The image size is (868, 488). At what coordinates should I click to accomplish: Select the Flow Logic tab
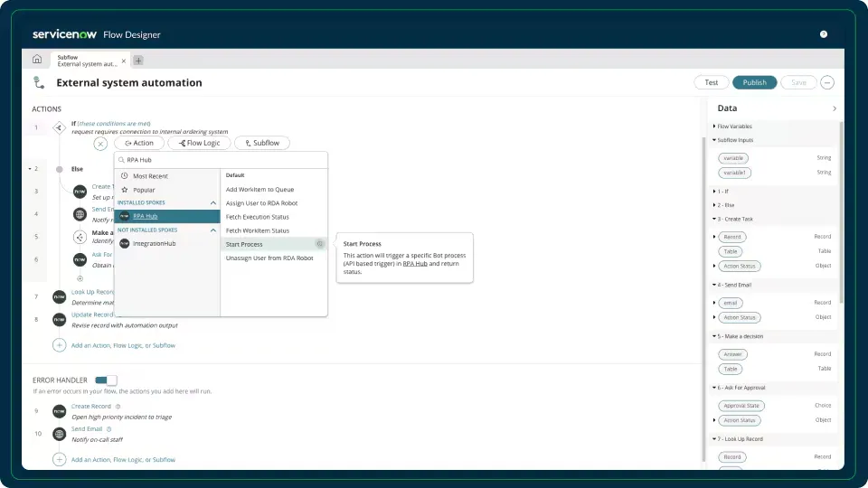point(199,143)
